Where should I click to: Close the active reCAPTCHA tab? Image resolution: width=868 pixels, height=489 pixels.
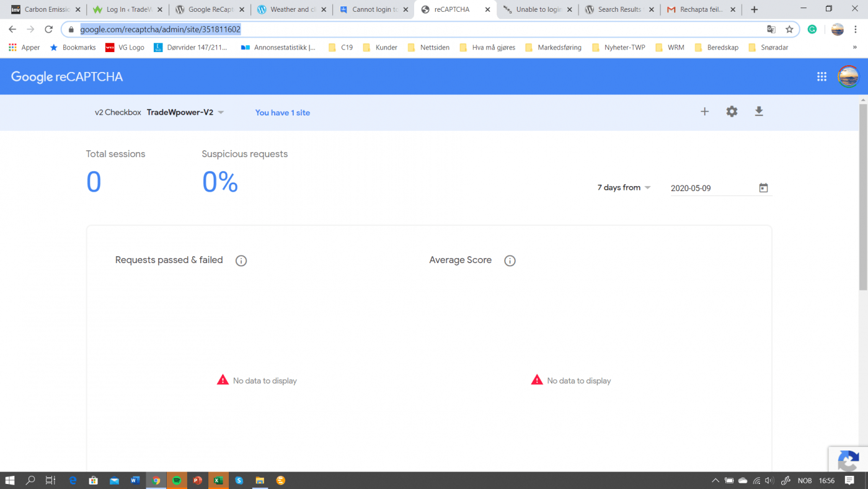tap(487, 9)
